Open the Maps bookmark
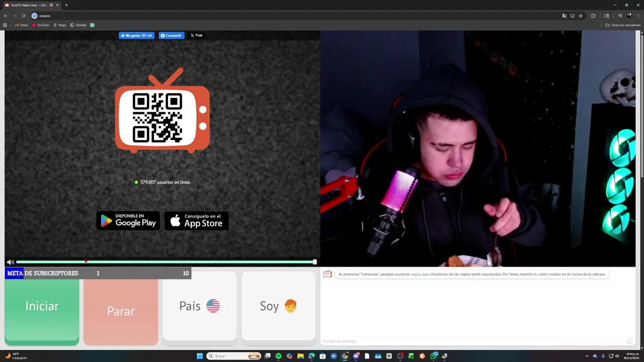 point(59,25)
